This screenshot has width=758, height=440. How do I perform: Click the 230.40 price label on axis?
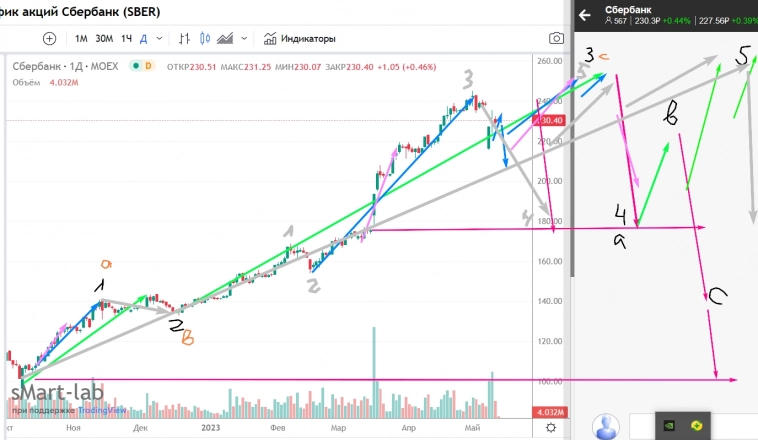[549, 120]
